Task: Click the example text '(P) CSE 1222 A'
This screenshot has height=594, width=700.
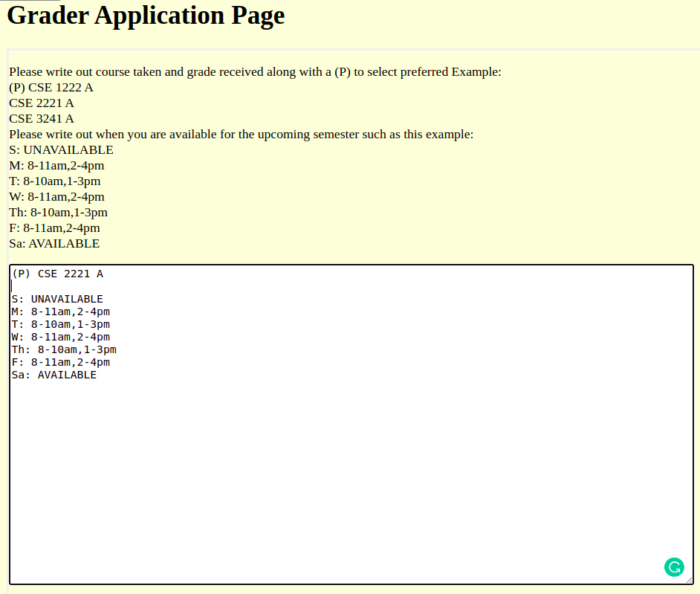Action: click(51, 87)
